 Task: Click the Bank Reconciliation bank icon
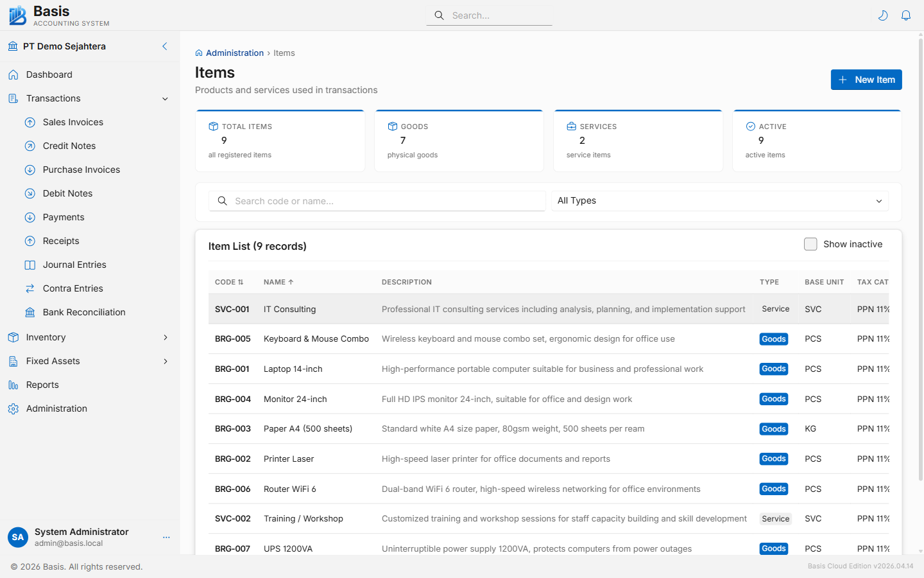[30, 312]
